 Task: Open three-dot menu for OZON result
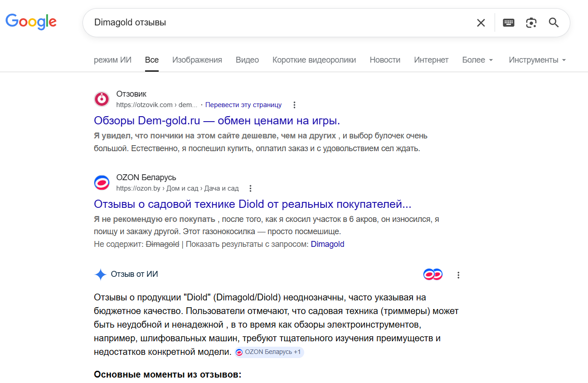point(250,188)
